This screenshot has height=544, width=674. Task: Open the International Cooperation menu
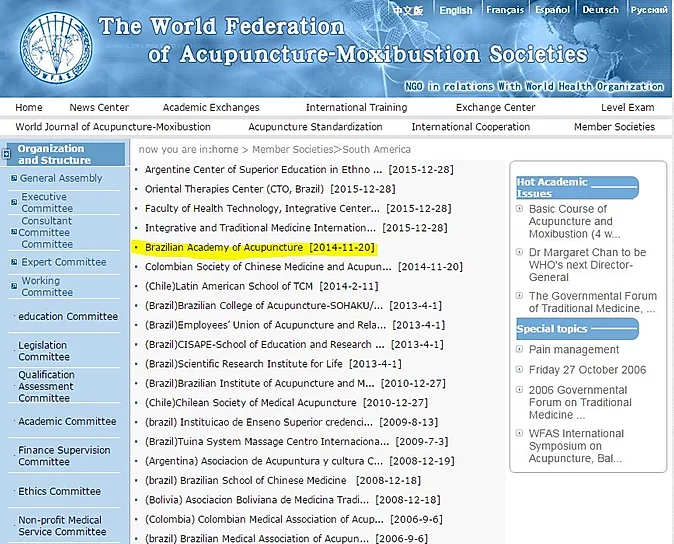[471, 127]
